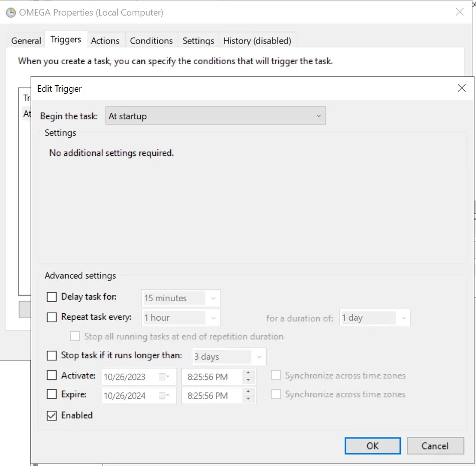Open the 3 days duration dropdown

(x=260, y=356)
